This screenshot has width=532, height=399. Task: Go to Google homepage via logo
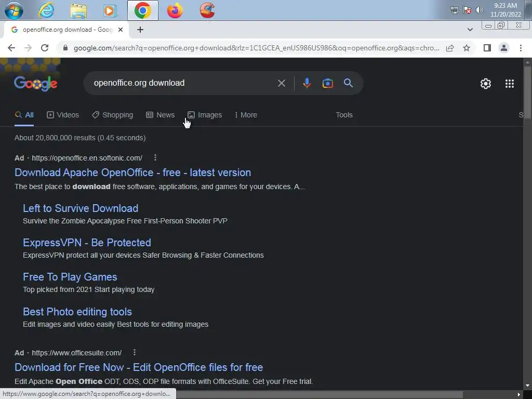(36, 84)
